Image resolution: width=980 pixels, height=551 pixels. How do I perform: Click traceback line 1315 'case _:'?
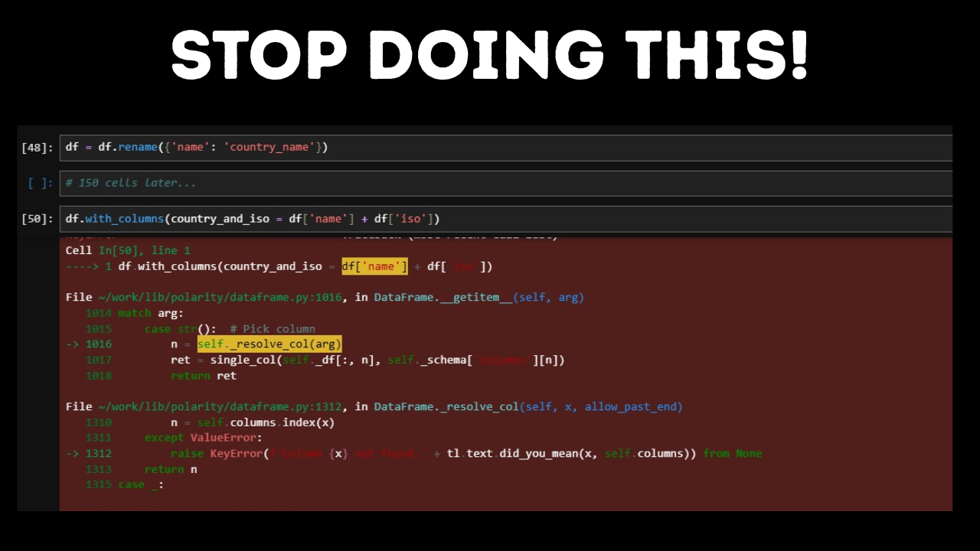pos(125,484)
